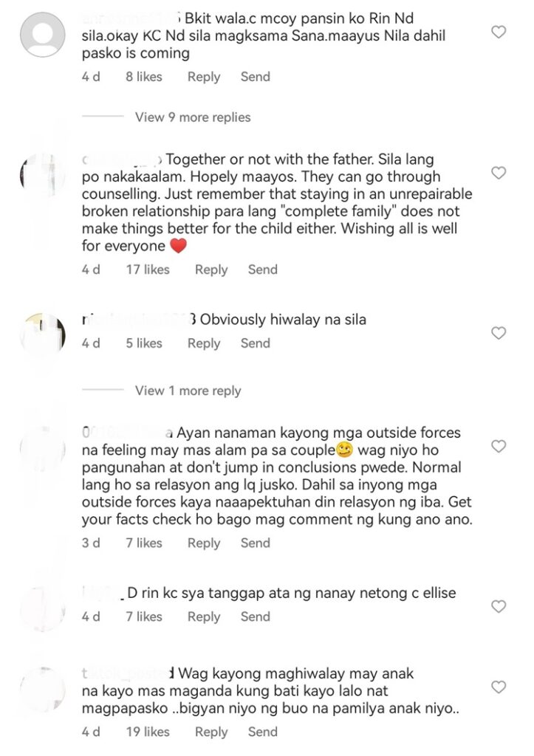Like the 'D rin kc sya tanggap' comment

click(499, 606)
